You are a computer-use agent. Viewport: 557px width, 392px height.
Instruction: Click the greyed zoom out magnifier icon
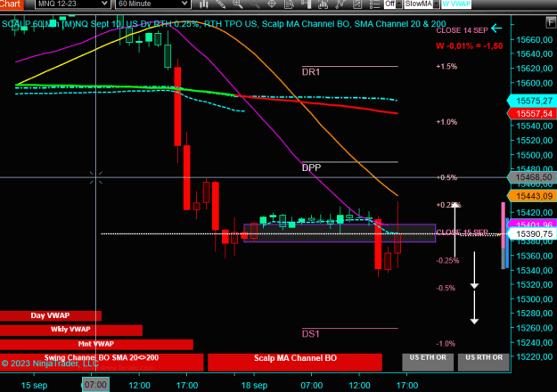click(255, 4)
